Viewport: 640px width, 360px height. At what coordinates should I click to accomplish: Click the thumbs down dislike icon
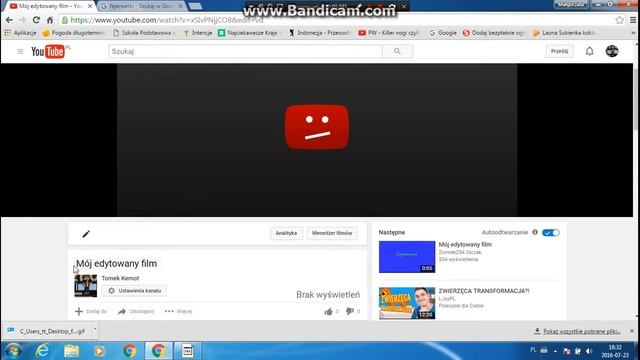click(350, 311)
